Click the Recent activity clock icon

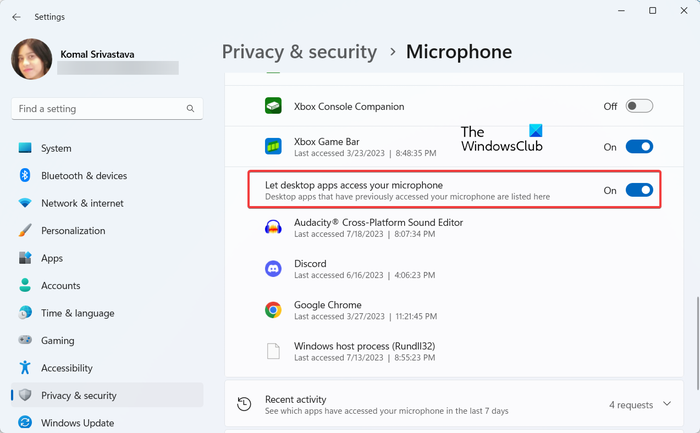coord(244,404)
